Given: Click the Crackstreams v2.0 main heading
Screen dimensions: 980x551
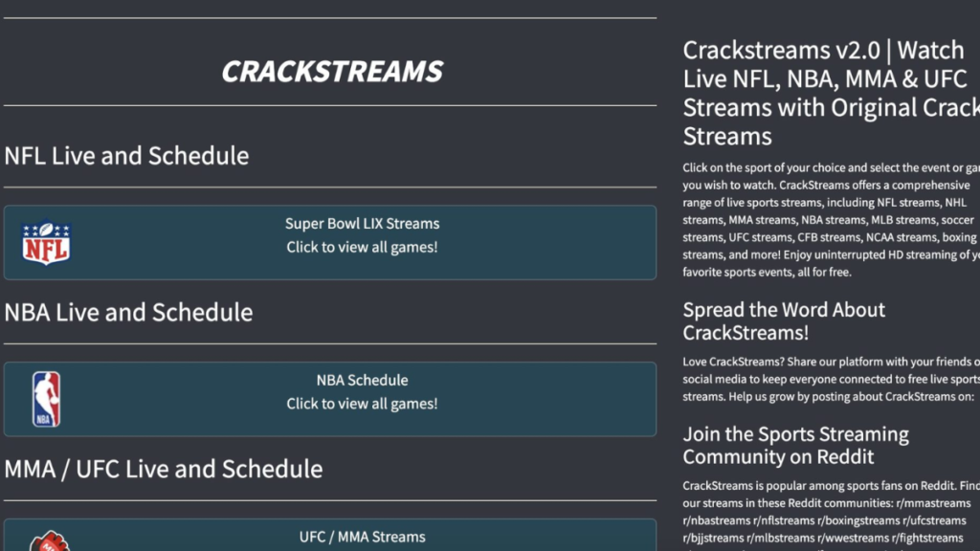Looking at the screenshot, I should tap(832, 93).
